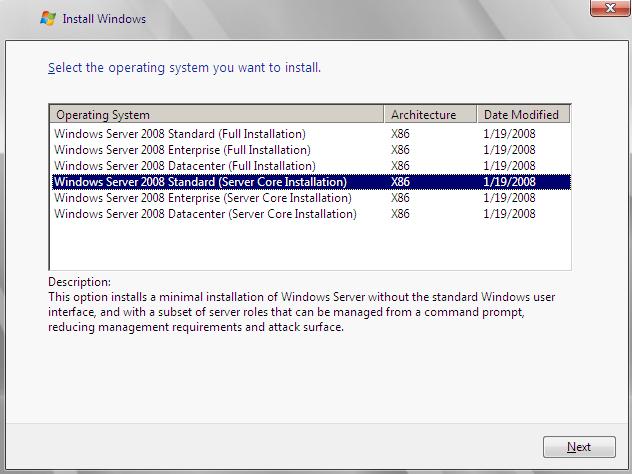Click X86 cell of Standard (Full Installation) row
This screenshot has height=474, width=632.
click(400, 134)
